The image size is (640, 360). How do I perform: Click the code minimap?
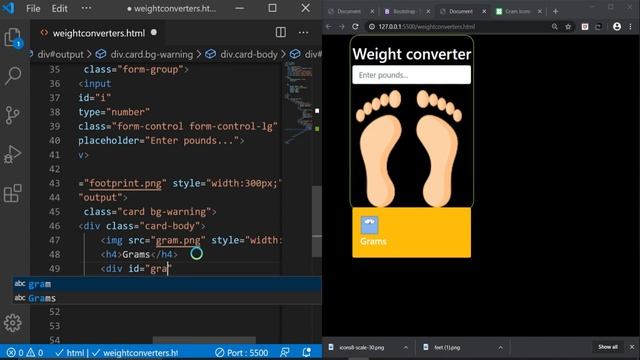(298, 102)
